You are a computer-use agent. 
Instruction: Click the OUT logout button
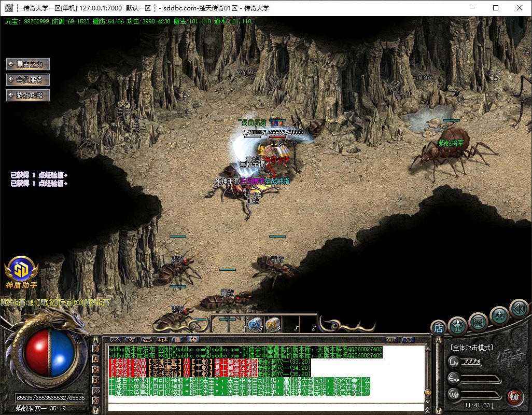(x=391, y=340)
